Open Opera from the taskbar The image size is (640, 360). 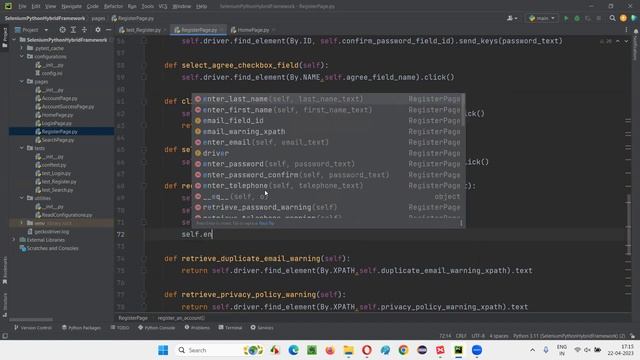pos(367,350)
